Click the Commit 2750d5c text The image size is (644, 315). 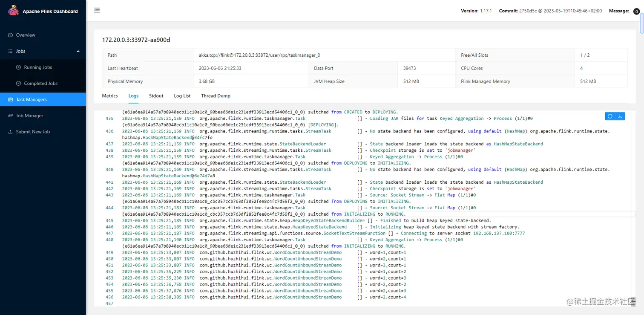point(550,11)
